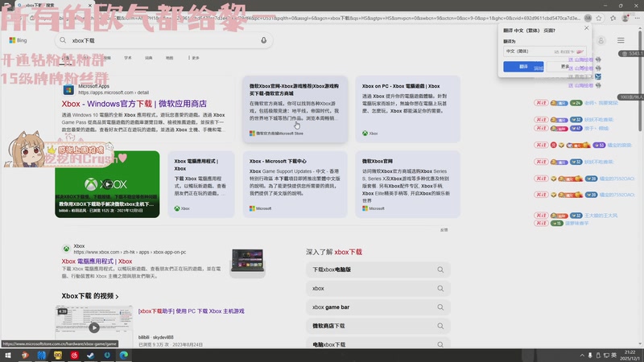Open the Xbox 電腦應用程式 card
644x362 pixels.
tap(201, 184)
